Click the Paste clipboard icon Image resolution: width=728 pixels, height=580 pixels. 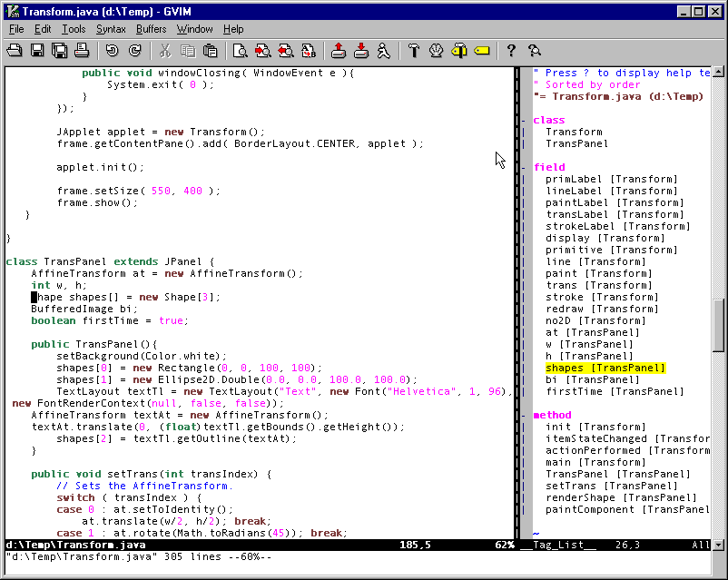coord(211,51)
